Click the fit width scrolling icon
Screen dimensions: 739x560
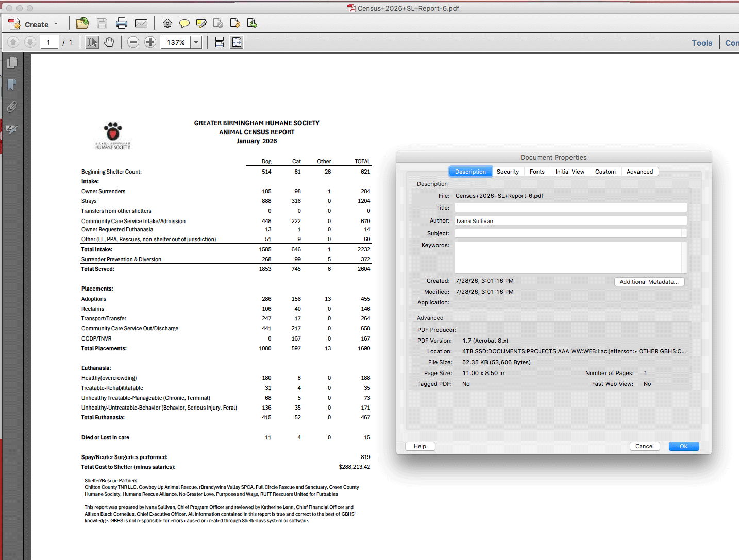click(220, 42)
